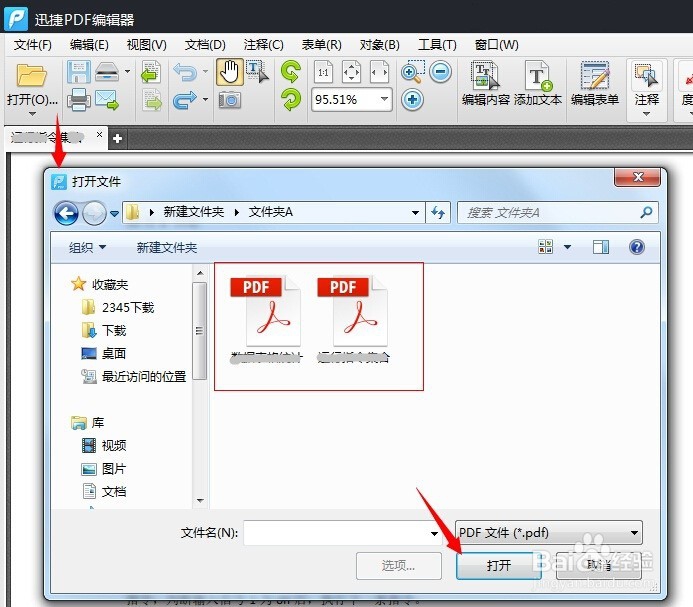Add a new tab with plus button

click(x=117, y=139)
